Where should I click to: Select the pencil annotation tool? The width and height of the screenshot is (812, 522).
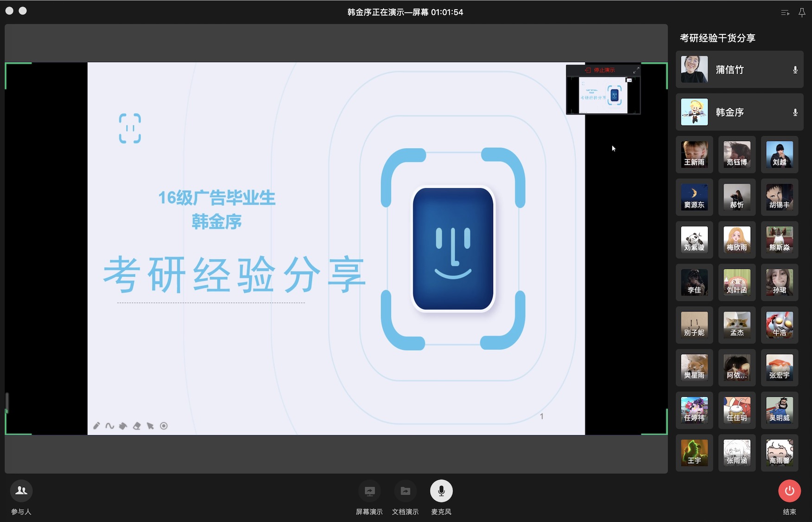pos(96,426)
